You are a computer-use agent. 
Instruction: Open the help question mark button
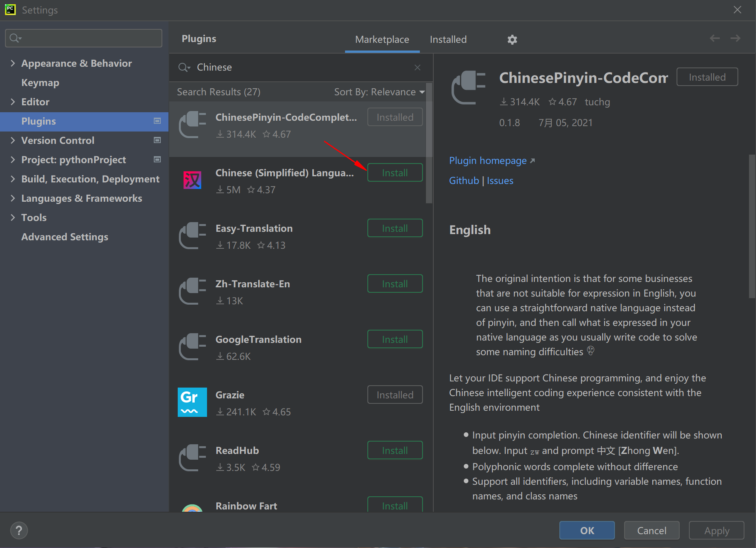pyautogui.click(x=19, y=530)
